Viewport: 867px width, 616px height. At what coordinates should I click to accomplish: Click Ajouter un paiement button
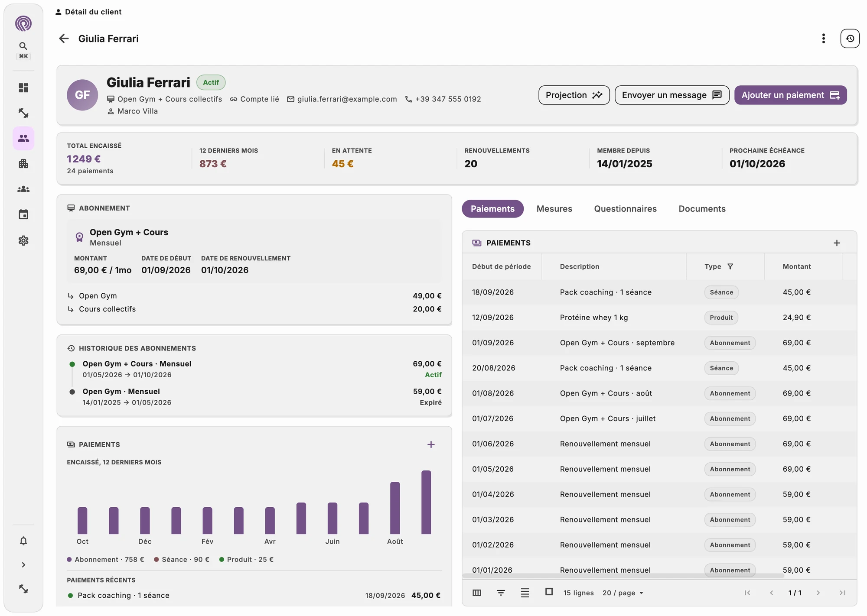[x=790, y=95]
